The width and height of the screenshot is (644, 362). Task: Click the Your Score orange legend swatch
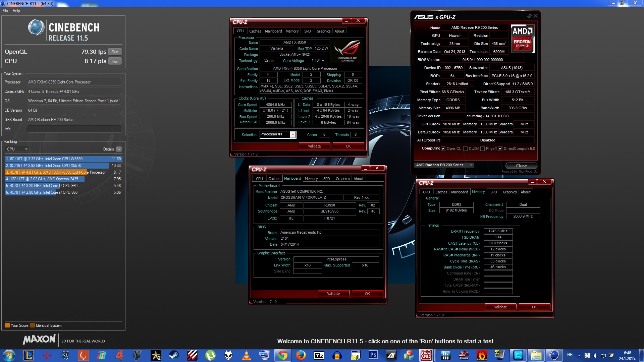click(7, 325)
